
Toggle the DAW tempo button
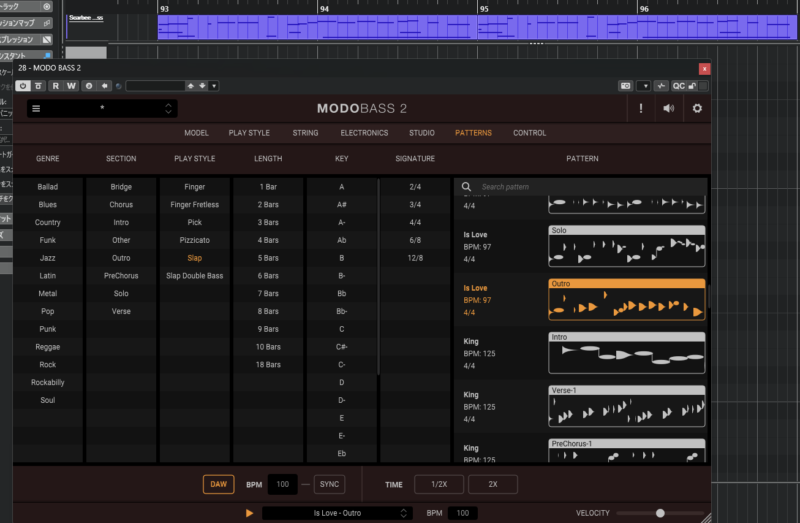point(218,484)
